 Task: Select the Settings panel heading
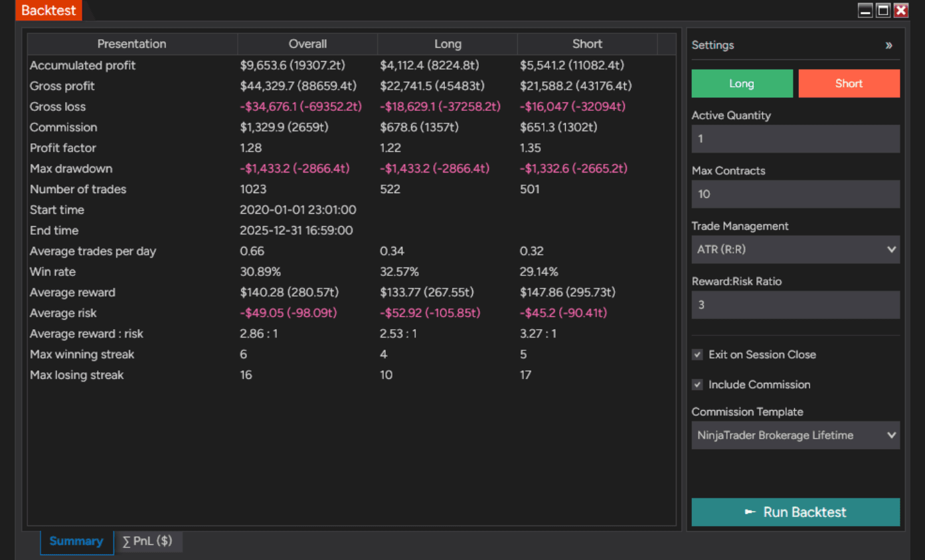[713, 45]
